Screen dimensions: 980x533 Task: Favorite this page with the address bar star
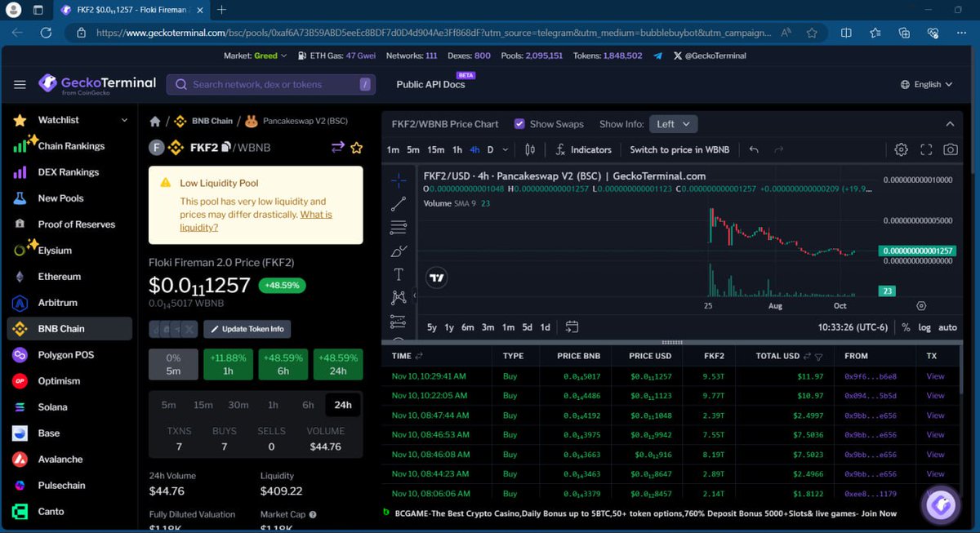(x=812, y=33)
